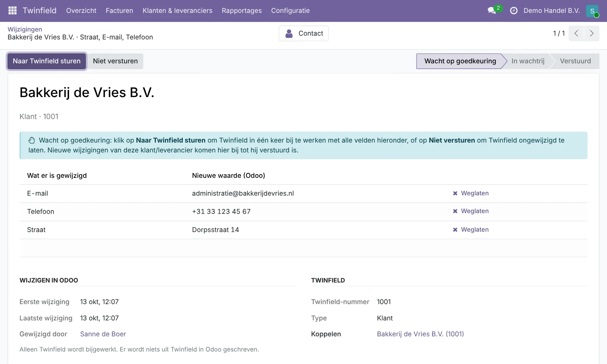Open the Contact smart button
This screenshot has width=607, height=364.
click(x=304, y=33)
